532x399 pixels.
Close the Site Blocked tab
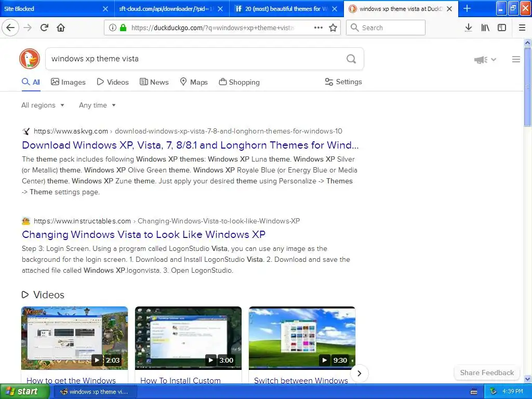pos(105,9)
